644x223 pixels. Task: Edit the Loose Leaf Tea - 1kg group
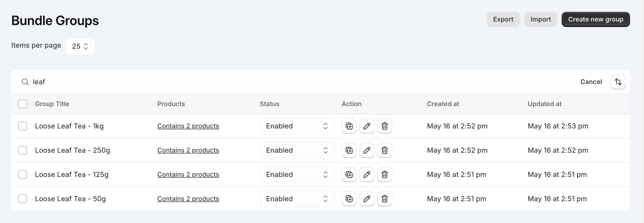(x=367, y=126)
